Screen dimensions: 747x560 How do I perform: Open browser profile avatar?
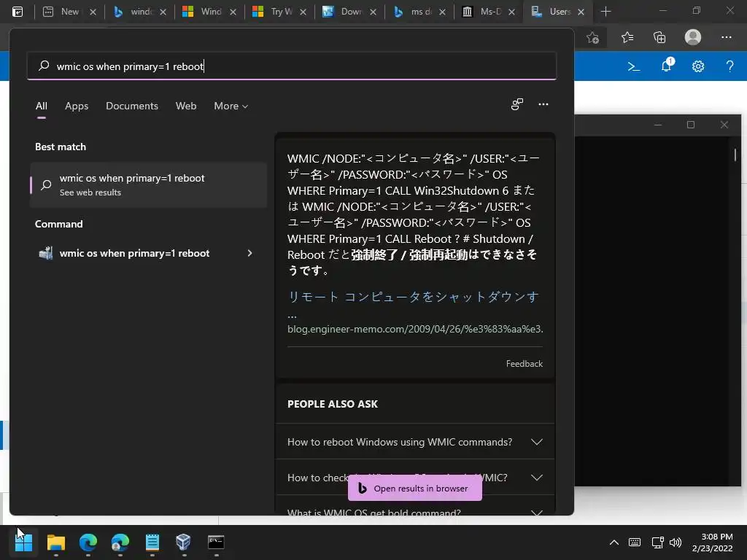(693, 37)
